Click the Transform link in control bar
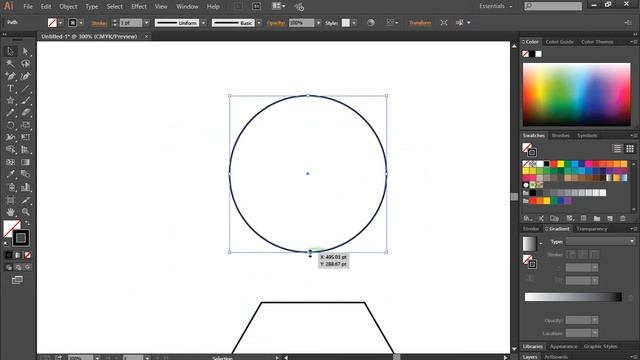The height and width of the screenshot is (360, 640). pos(420,23)
